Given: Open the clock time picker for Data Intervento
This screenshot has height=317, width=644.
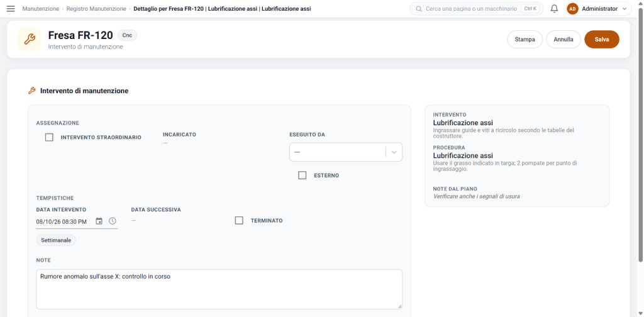Looking at the screenshot, I should coord(112,221).
